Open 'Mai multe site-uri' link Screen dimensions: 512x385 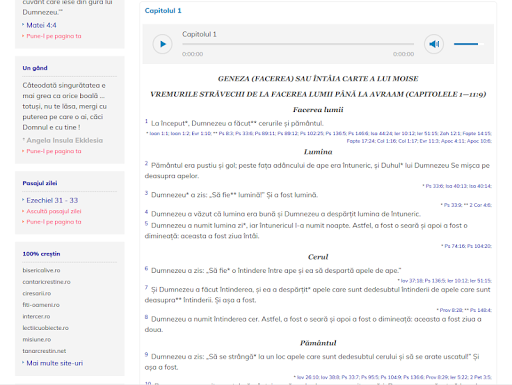coord(55,363)
